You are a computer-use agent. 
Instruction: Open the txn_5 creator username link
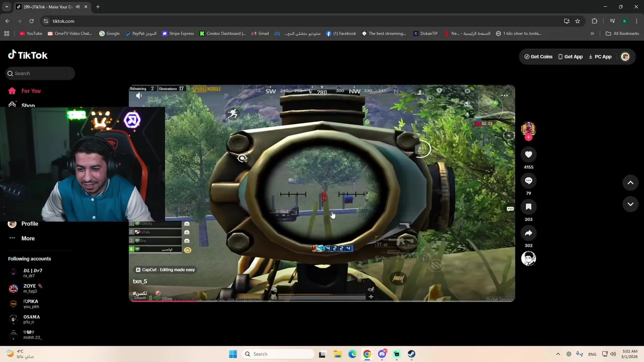(140, 282)
